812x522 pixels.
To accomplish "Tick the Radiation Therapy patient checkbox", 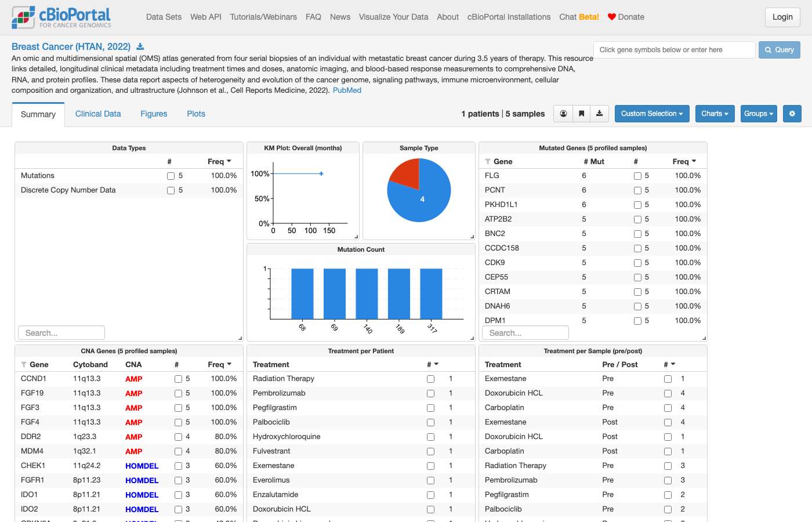I will (430, 379).
